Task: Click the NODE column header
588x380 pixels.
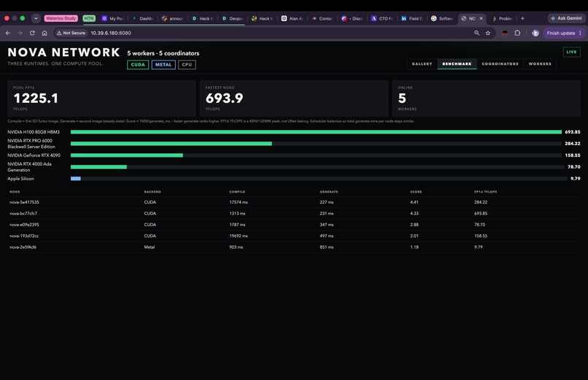Action: click(15, 192)
